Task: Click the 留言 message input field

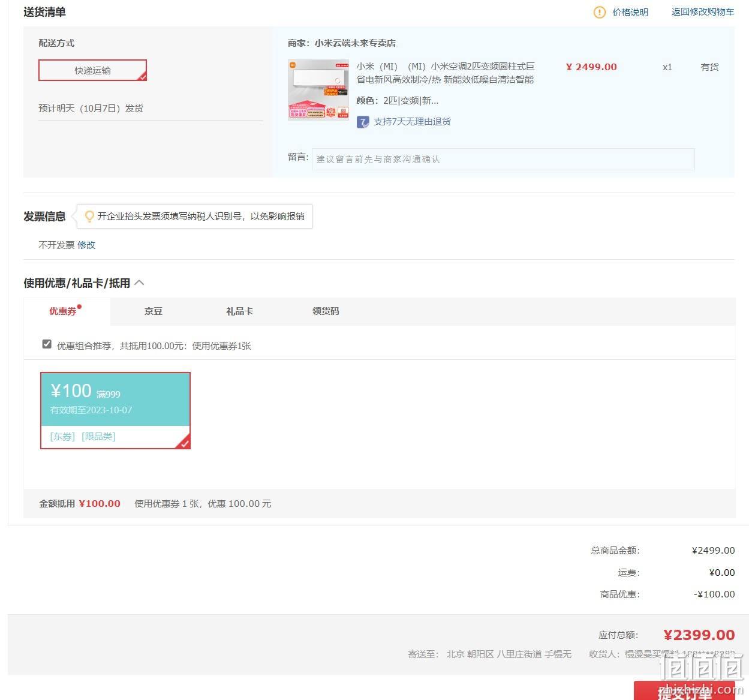Action: pos(503,159)
